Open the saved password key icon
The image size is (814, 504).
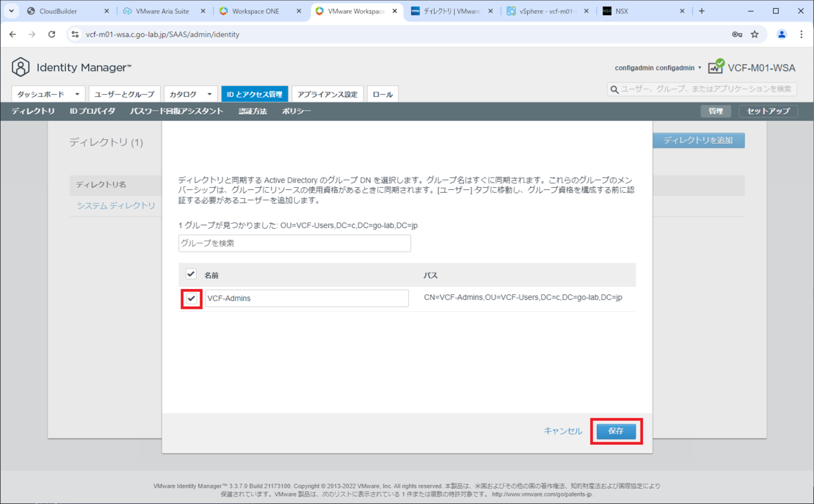click(x=737, y=34)
